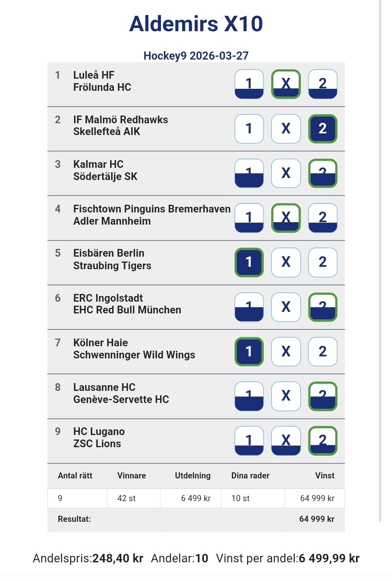
Task: Click the Vinst amount 64 999 kr cell
Action: 317,498
